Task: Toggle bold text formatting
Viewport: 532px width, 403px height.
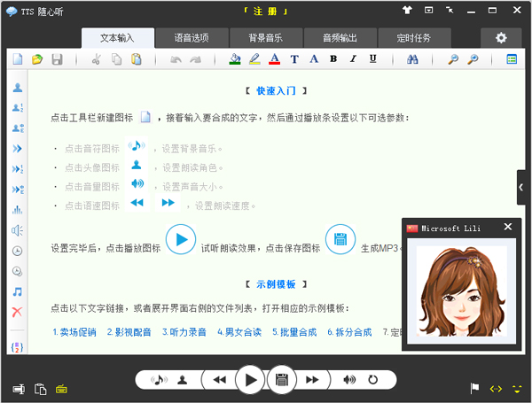Action: (x=333, y=59)
